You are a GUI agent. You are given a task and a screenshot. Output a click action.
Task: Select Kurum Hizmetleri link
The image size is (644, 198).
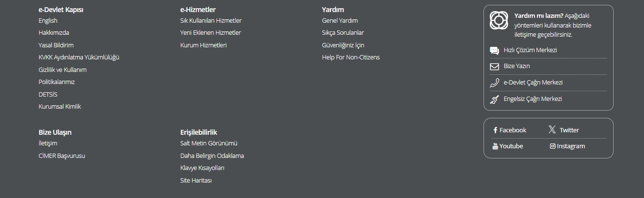click(x=203, y=45)
